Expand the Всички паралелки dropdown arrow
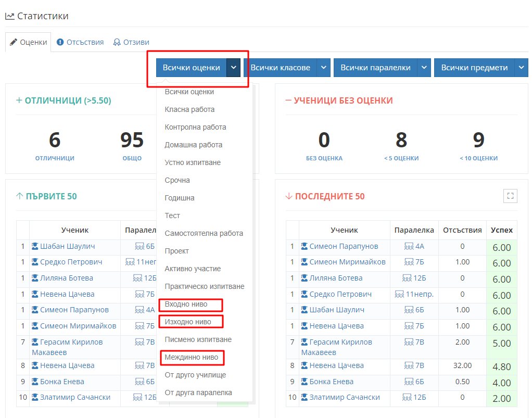This screenshot has height=418, width=532. pos(424,68)
